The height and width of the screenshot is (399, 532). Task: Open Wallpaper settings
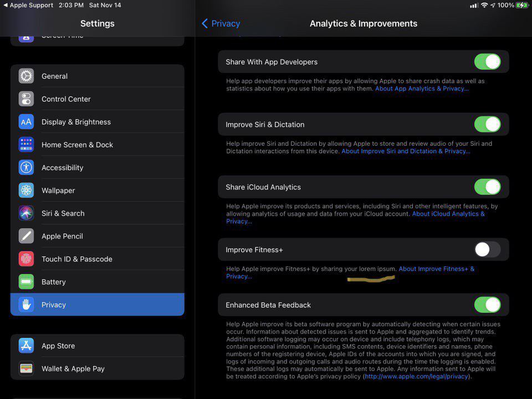pos(98,190)
